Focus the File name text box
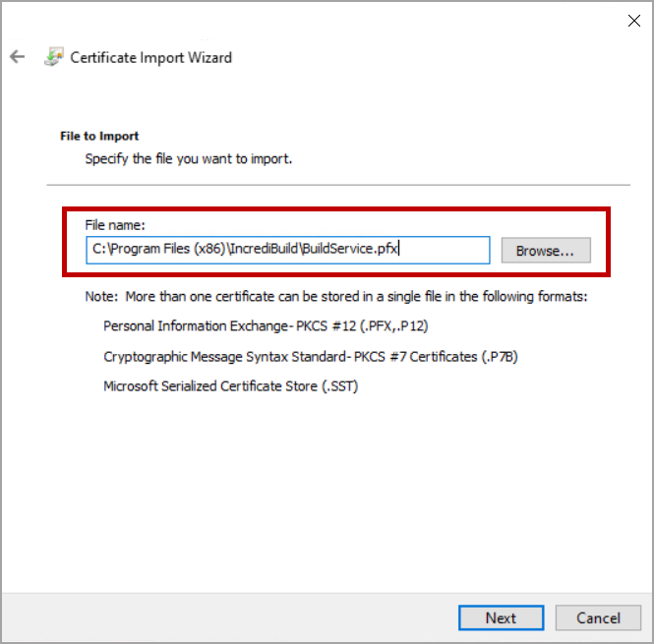654x644 pixels. [443, 250]
